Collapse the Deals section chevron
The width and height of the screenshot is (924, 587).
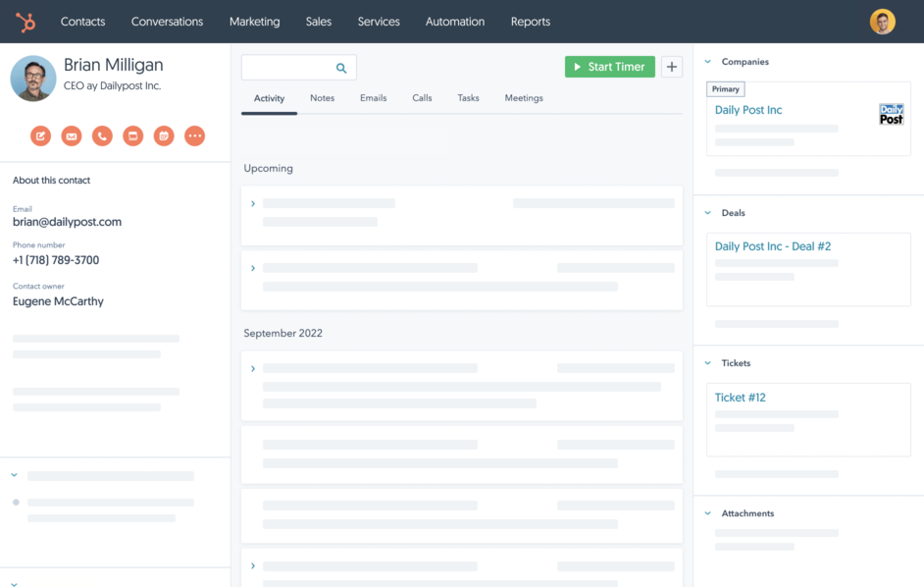[708, 212]
